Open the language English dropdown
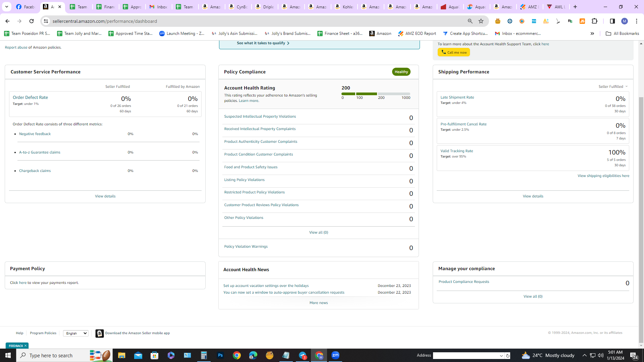 tap(76, 333)
